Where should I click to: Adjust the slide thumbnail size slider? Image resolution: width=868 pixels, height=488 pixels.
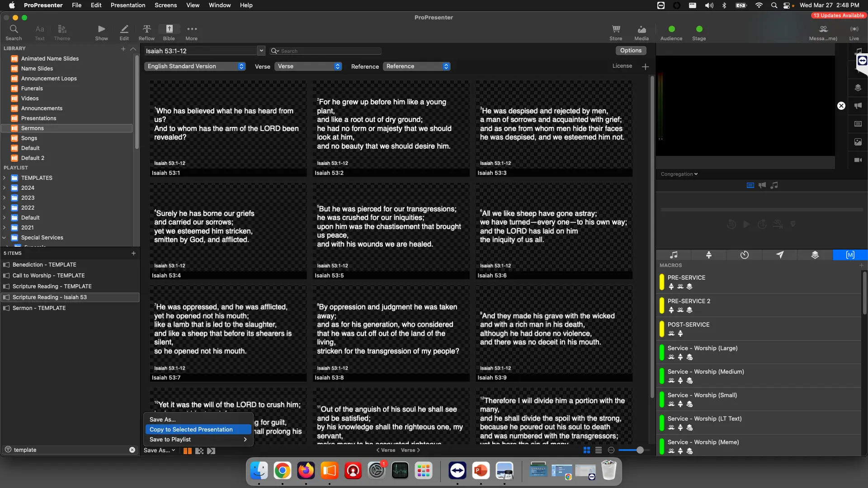click(x=640, y=450)
